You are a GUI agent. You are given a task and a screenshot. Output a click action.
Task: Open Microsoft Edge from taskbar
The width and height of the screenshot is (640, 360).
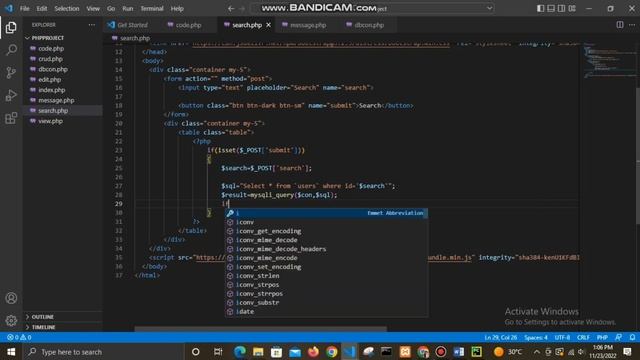click(x=240, y=351)
